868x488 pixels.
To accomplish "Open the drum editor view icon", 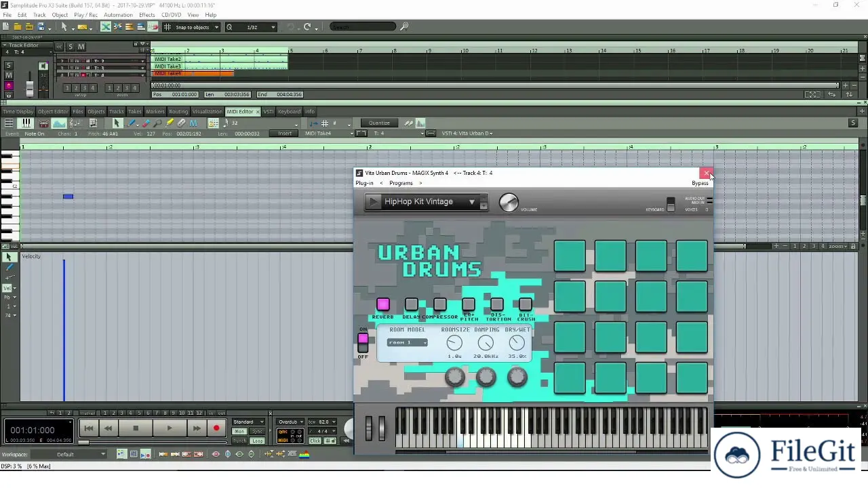I will pos(43,123).
